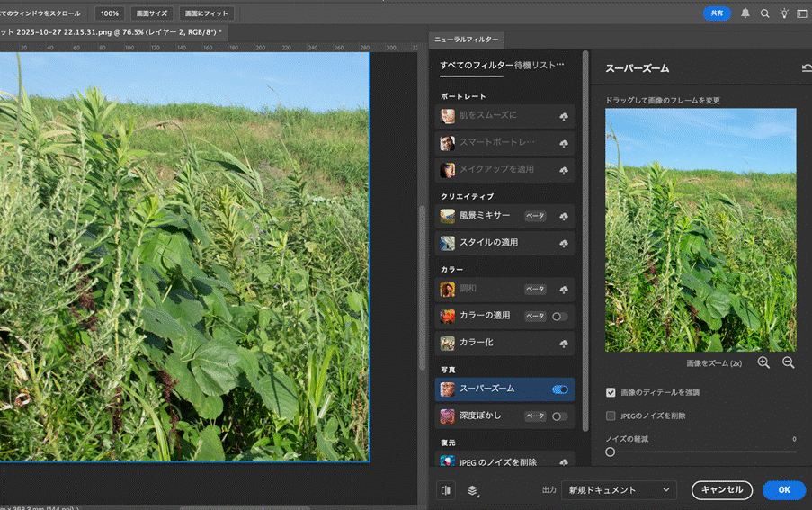The width and height of the screenshot is (812, 510).
Task: Download JPEG のノイズを削除 filter cloud icon
Action: tap(564, 462)
